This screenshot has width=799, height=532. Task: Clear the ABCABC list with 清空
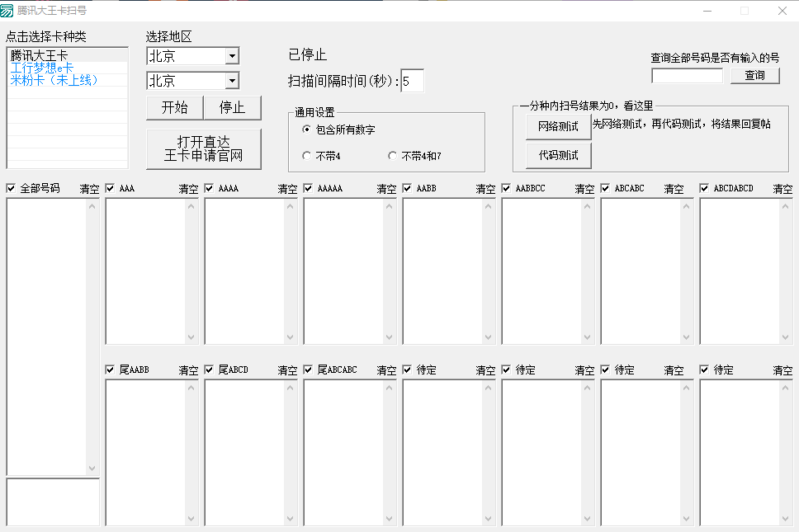(x=674, y=189)
